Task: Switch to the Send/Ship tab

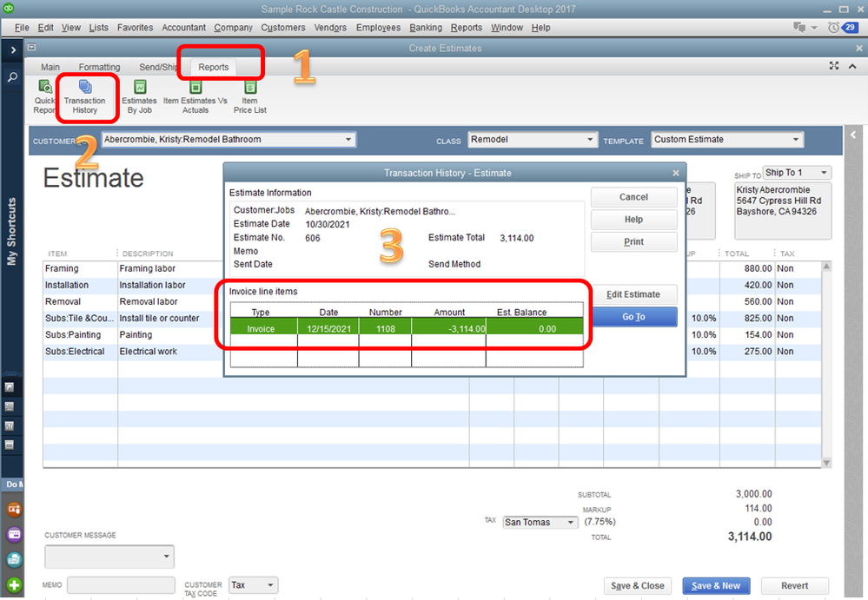Action: (x=157, y=67)
